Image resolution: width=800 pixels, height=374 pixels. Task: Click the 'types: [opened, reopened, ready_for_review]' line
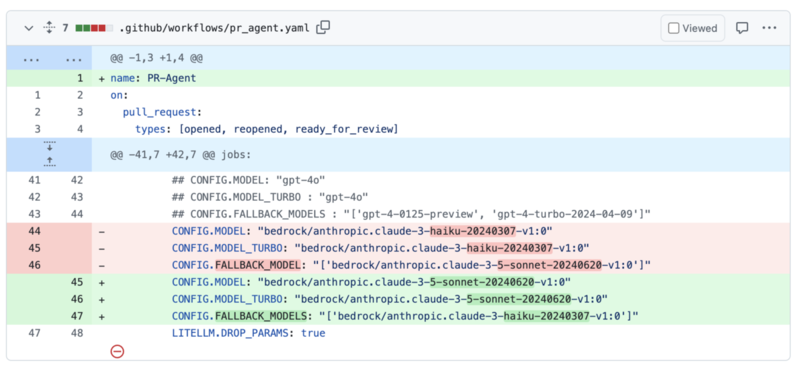pyautogui.click(x=266, y=129)
